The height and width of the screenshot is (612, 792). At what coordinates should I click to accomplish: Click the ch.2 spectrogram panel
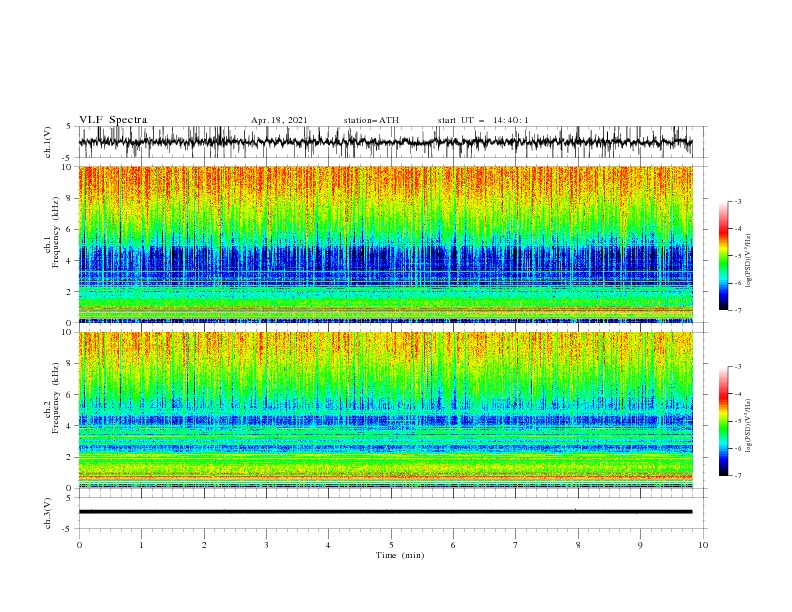[385, 410]
